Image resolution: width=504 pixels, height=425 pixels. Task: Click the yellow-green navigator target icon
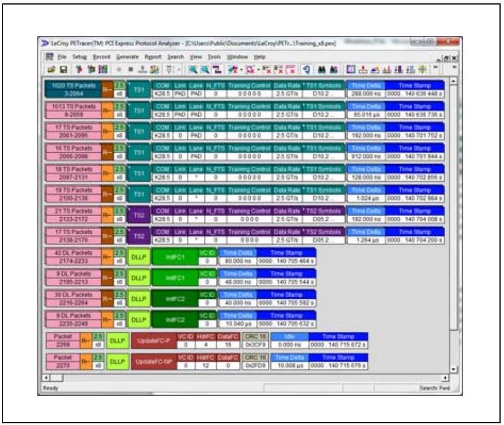click(x=422, y=70)
